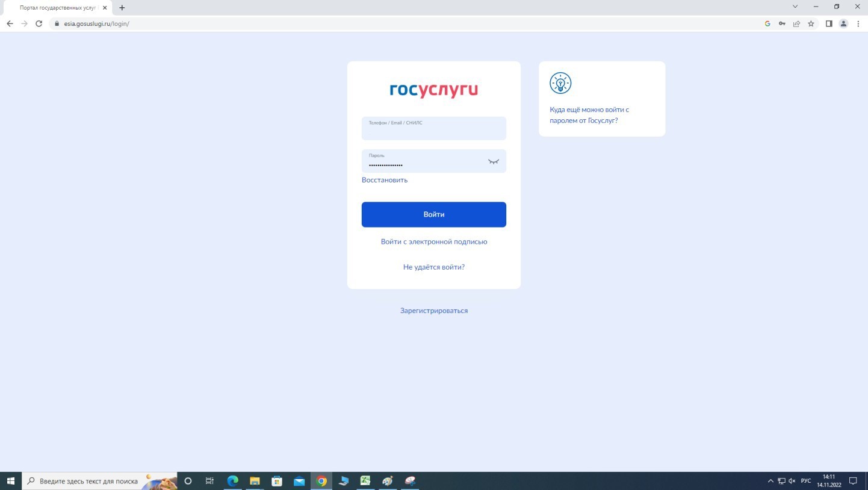Open Chrome side panel icon
This screenshot has width=868, height=490.
coord(829,24)
